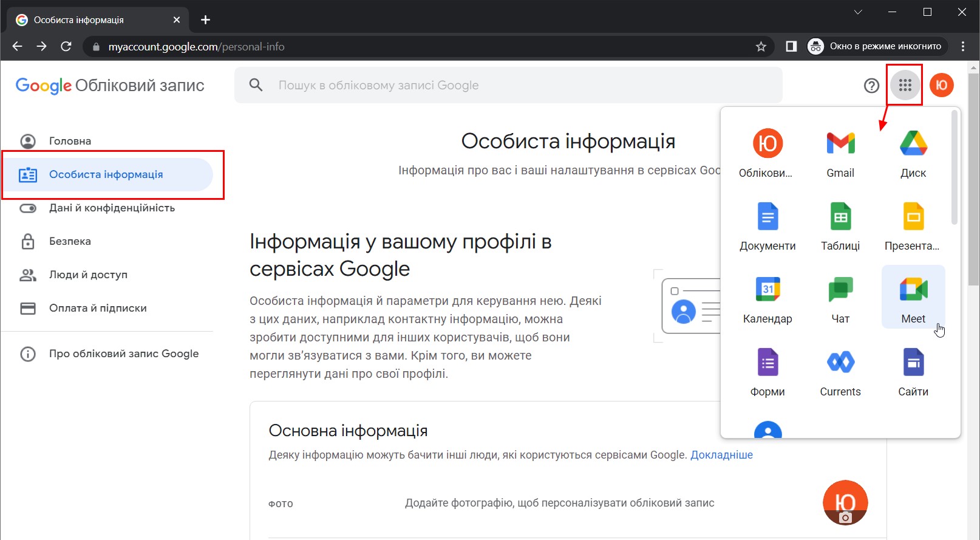Open Chrome three-dot menu
Image resolution: width=980 pixels, height=540 pixels.
point(963,47)
